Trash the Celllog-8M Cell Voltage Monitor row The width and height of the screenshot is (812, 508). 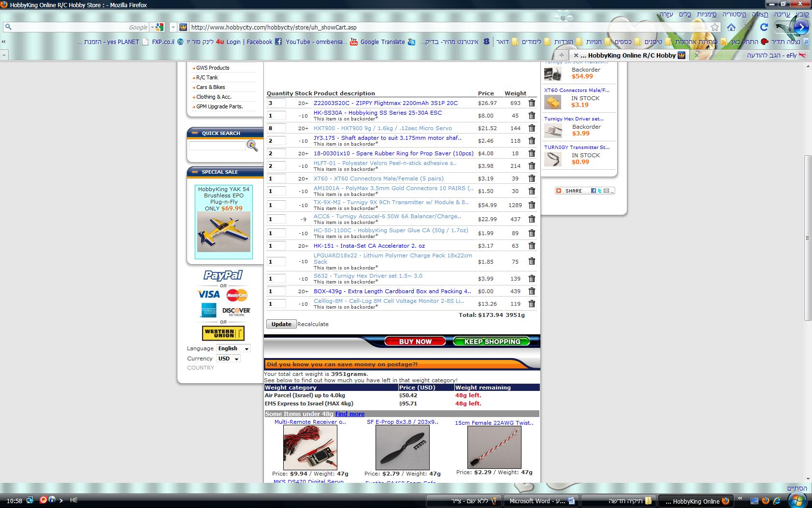coord(532,304)
